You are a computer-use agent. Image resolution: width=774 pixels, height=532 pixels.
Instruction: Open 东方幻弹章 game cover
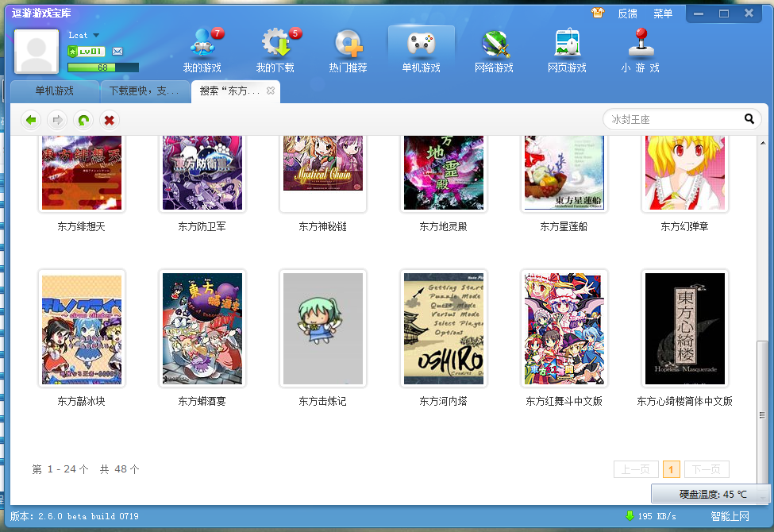point(684,173)
